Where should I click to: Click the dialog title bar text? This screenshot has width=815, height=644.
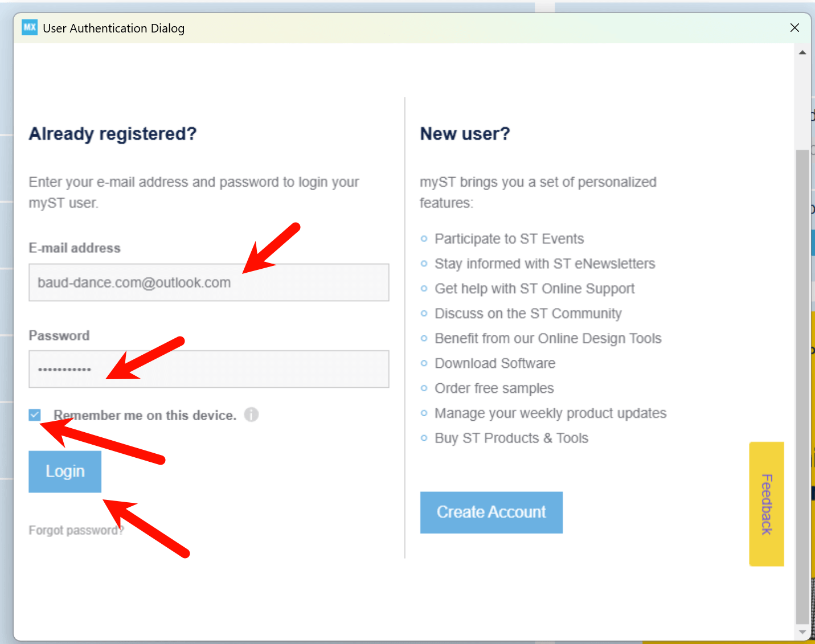click(113, 28)
